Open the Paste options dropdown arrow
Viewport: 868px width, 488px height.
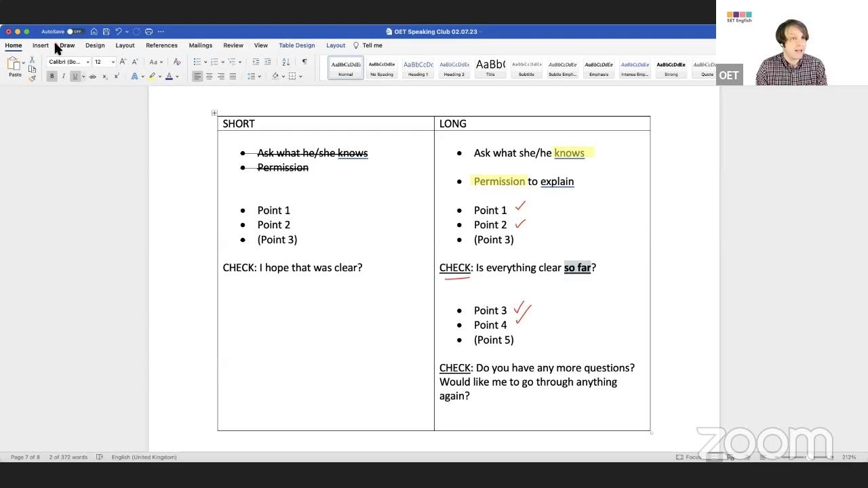click(24, 63)
